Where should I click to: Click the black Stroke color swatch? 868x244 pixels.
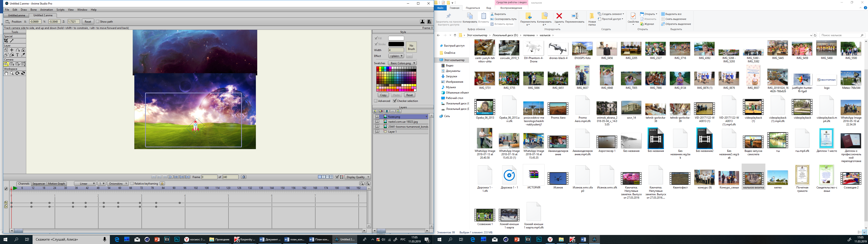396,44
